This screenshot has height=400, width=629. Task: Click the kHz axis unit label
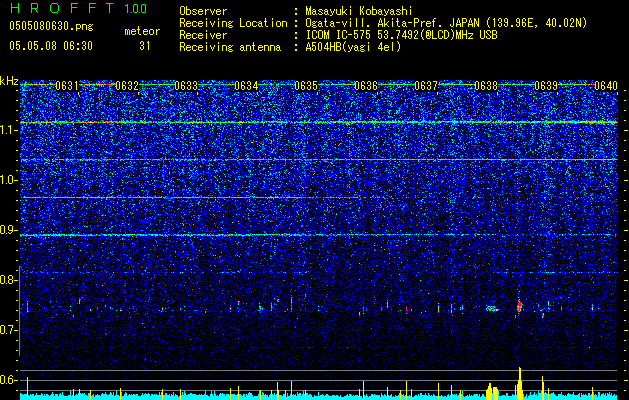pyautogui.click(x=9, y=81)
